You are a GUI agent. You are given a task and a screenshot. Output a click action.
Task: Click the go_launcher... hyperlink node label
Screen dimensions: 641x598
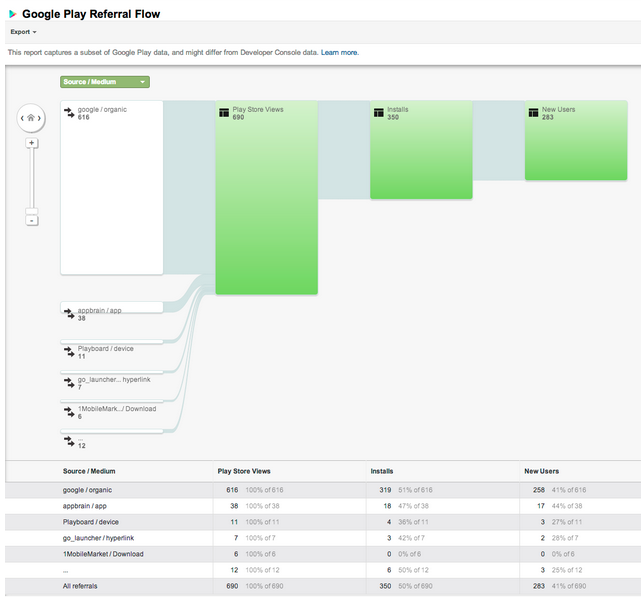coord(114,380)
